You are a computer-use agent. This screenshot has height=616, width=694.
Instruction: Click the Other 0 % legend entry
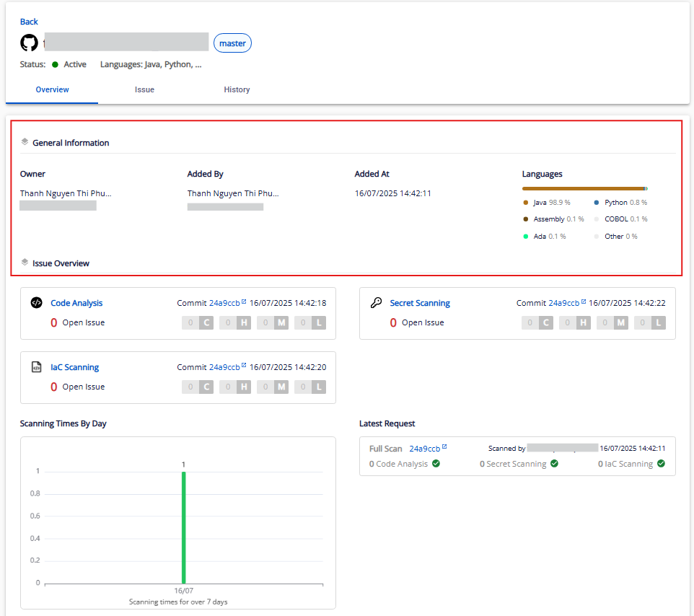(x=616, y=237)
